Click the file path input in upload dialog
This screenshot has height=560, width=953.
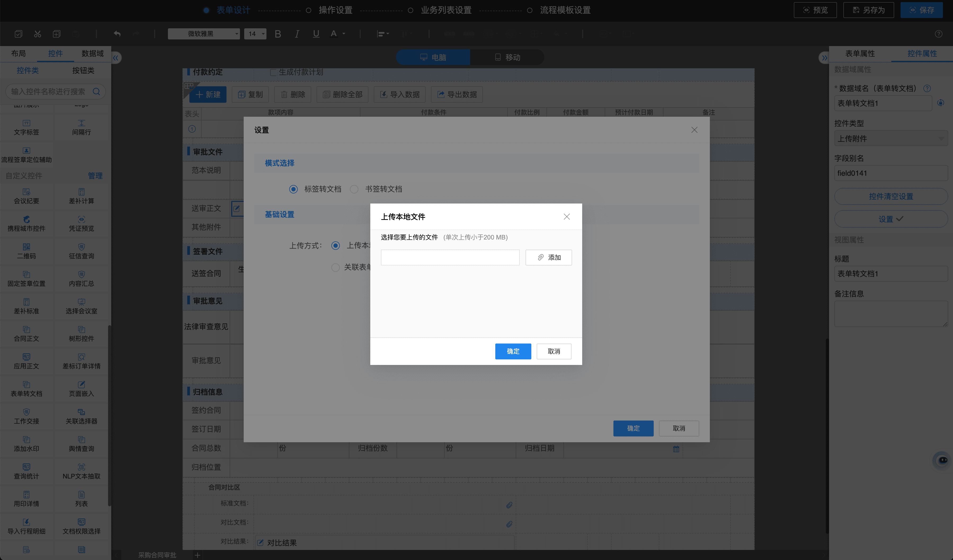tap(450, 257)
